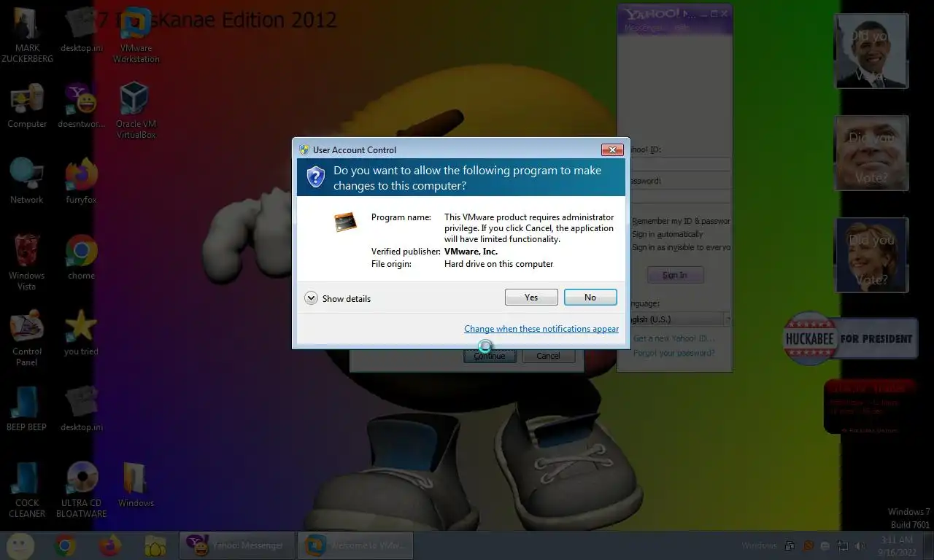Open the Control Panel desktop icon

coord(27,339)
